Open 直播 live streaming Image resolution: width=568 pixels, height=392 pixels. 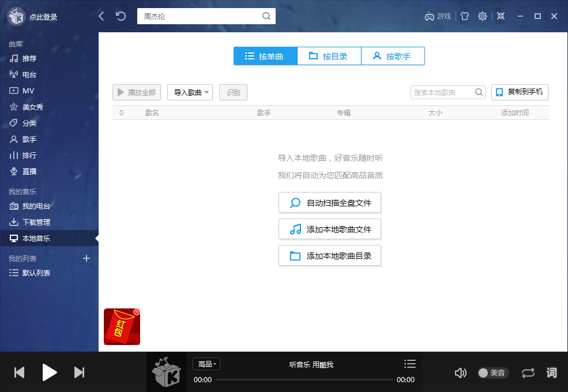click(23, 171)
